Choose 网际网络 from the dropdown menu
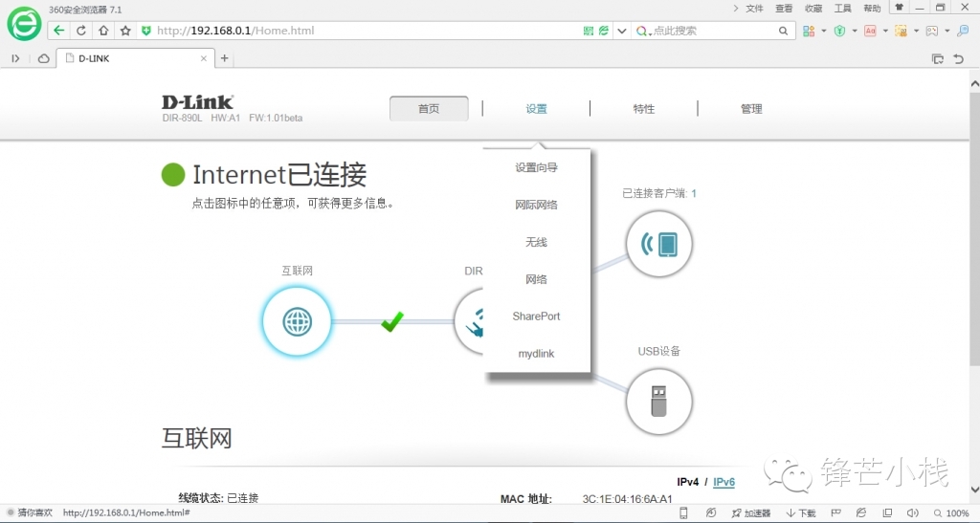980x523 pixels. click(536, 205)
